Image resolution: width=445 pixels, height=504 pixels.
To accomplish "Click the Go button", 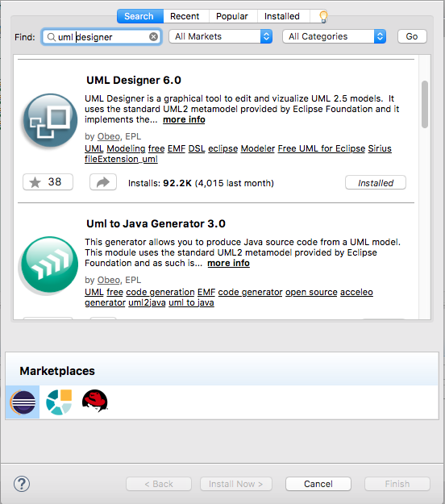I will pyautogui.click(x=412, y=36).
